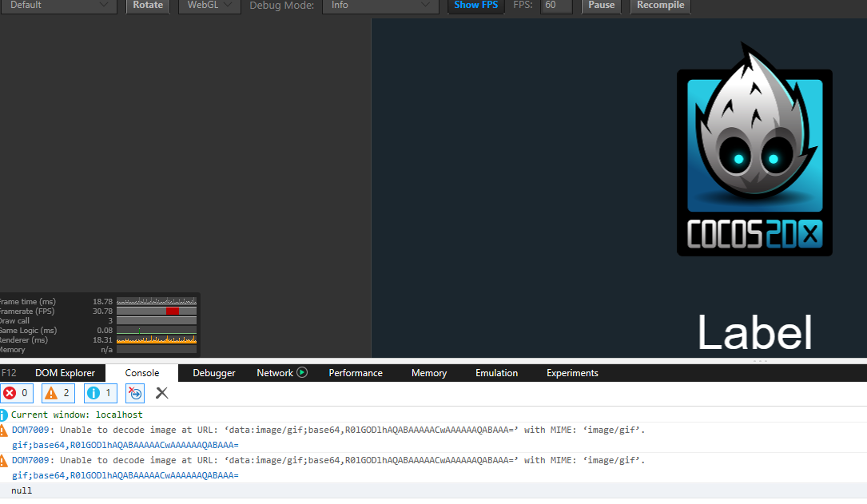Viewport: 867px width, 504px height.
Task: Open the Default device dropdown
Action: (58, 5)
